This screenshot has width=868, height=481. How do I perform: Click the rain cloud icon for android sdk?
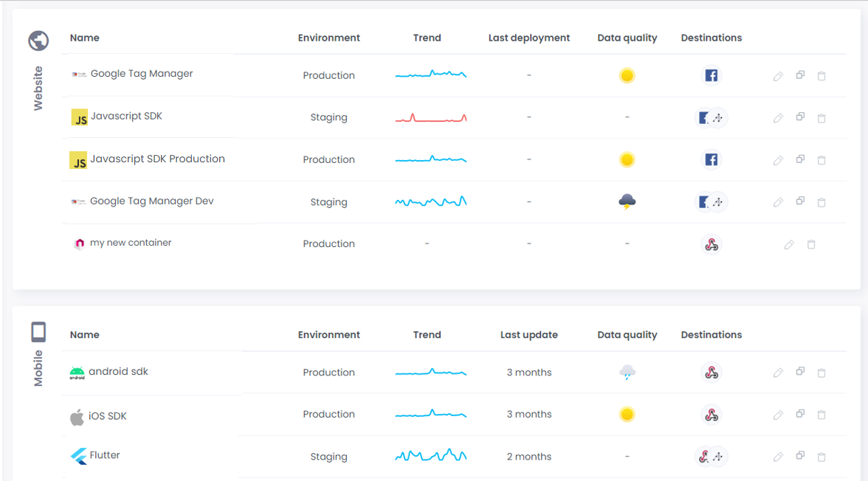pos(627,373)
